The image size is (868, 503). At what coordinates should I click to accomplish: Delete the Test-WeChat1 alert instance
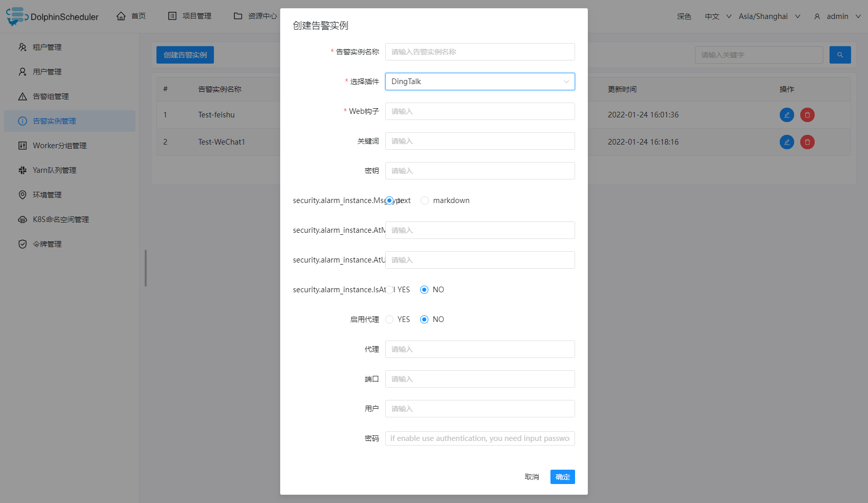coord(806,142)
